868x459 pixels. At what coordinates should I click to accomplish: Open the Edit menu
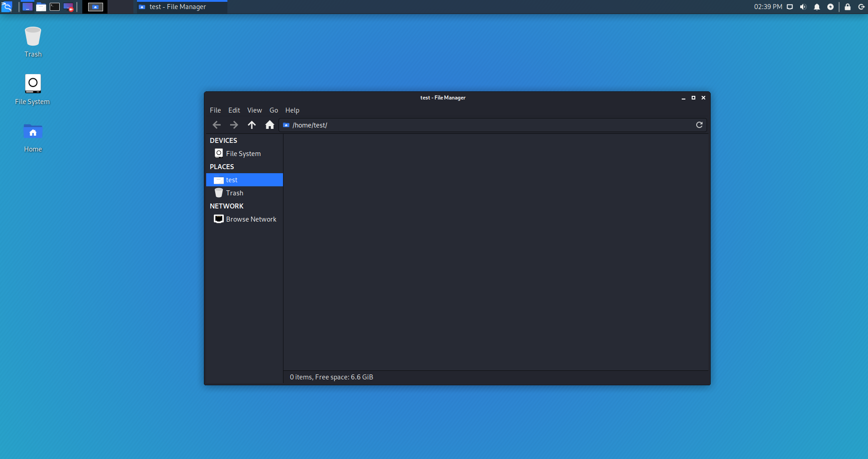234,110
